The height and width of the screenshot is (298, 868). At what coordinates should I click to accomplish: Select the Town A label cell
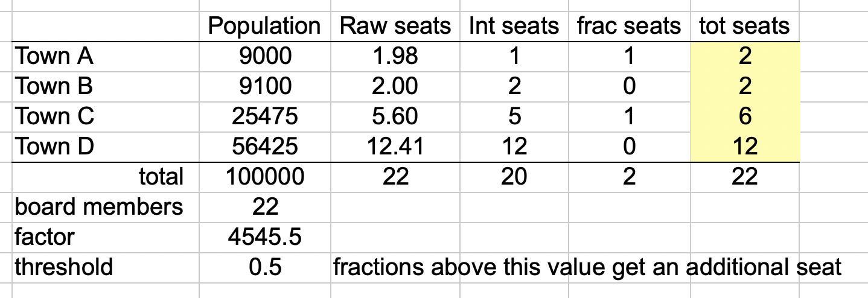click(106, 57)
